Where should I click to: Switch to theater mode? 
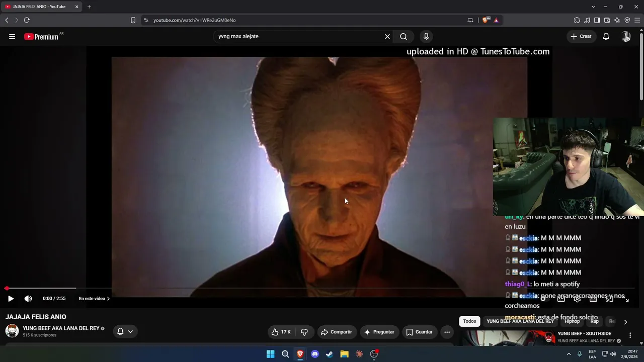point(593,299)
